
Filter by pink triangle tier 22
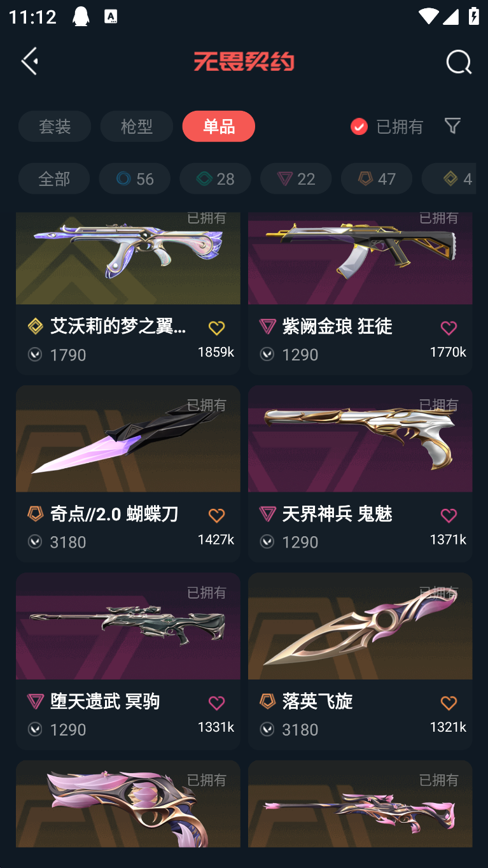click(296, 178)
